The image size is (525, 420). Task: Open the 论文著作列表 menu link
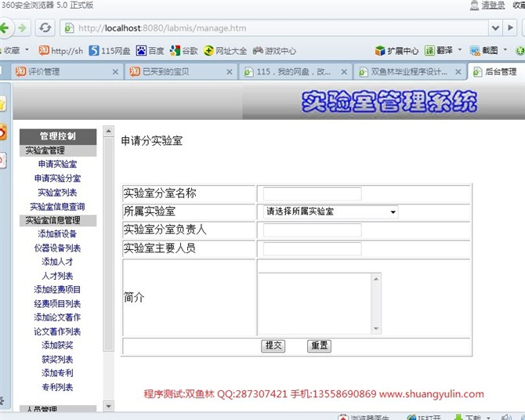57,331
